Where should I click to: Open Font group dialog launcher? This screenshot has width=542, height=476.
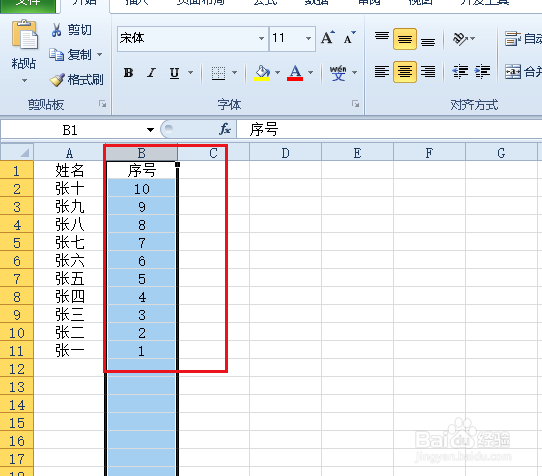(x=355, y=104)
